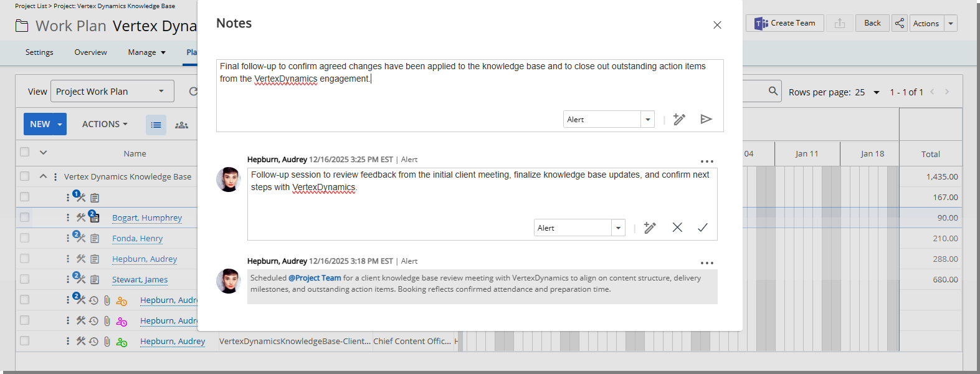Send the new note with the arrow icon

(706, 119)
